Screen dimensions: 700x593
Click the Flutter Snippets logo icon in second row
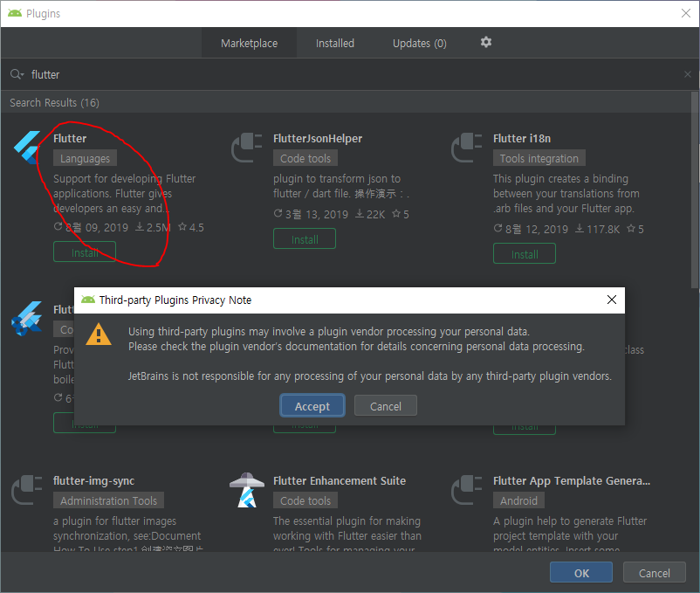point(27,319)
